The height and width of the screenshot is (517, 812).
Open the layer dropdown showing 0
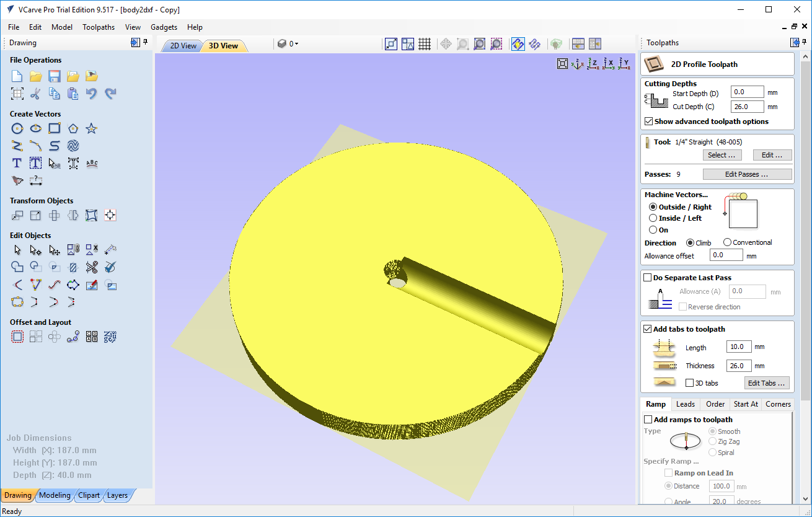[289, 44]
